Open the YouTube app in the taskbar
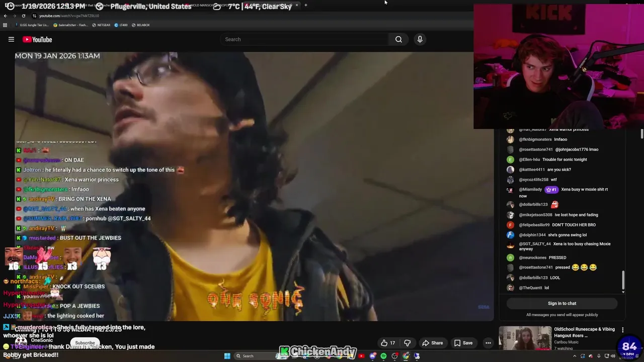This screenshot has width=644, height=362. coord(361,356)
